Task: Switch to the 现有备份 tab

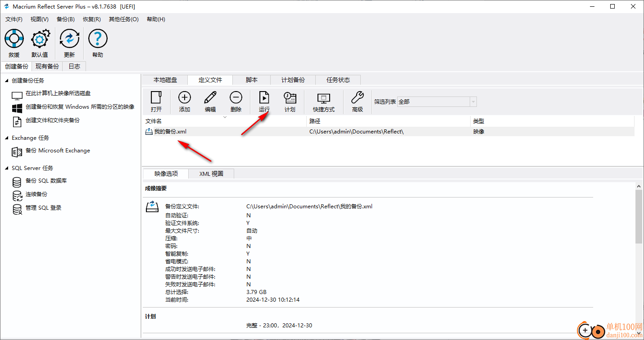Action: pyautogui.click(x=47, y=66)
